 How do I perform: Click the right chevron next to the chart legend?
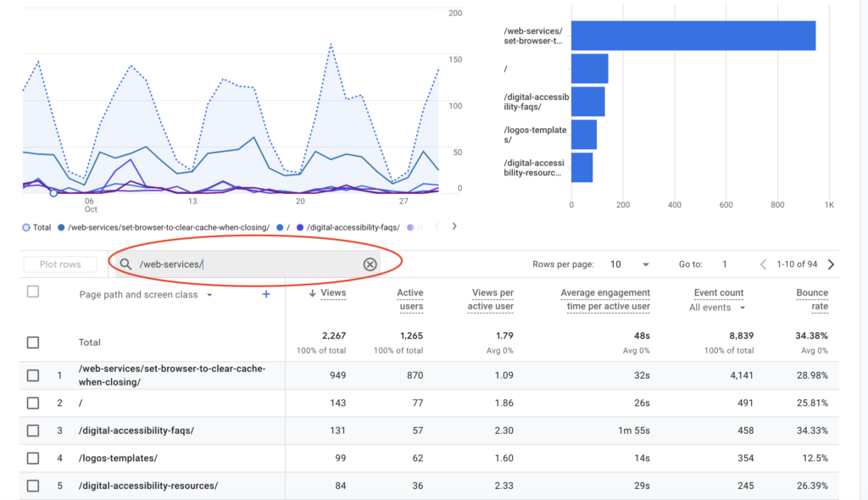[454, 226]
